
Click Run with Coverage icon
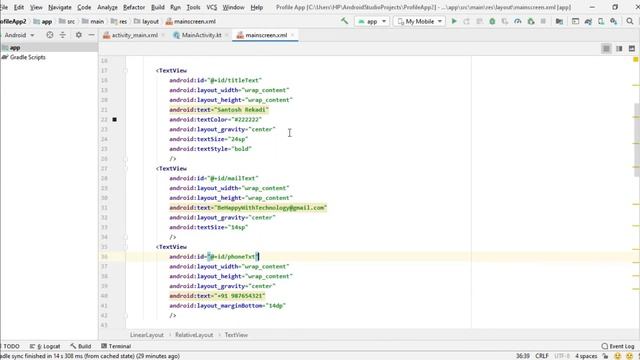click(505, 21)
